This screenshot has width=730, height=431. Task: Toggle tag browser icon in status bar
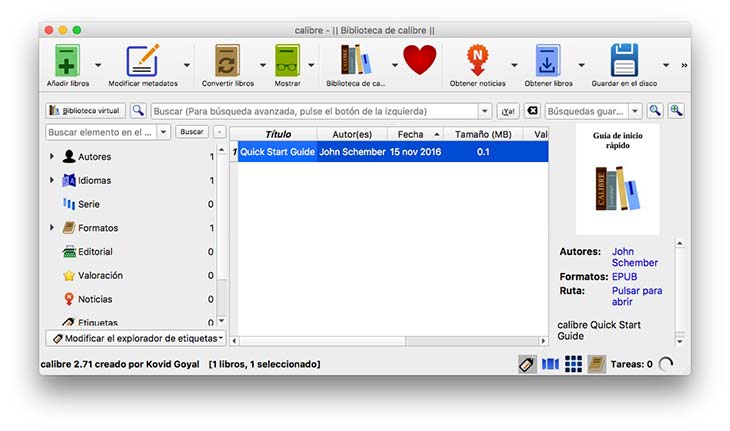(x=527, y=364)
